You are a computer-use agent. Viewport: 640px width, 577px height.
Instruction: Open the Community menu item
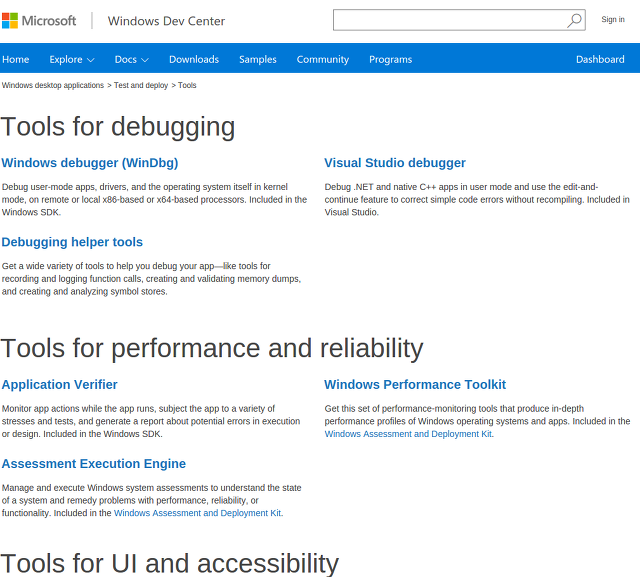click(322, 59)
